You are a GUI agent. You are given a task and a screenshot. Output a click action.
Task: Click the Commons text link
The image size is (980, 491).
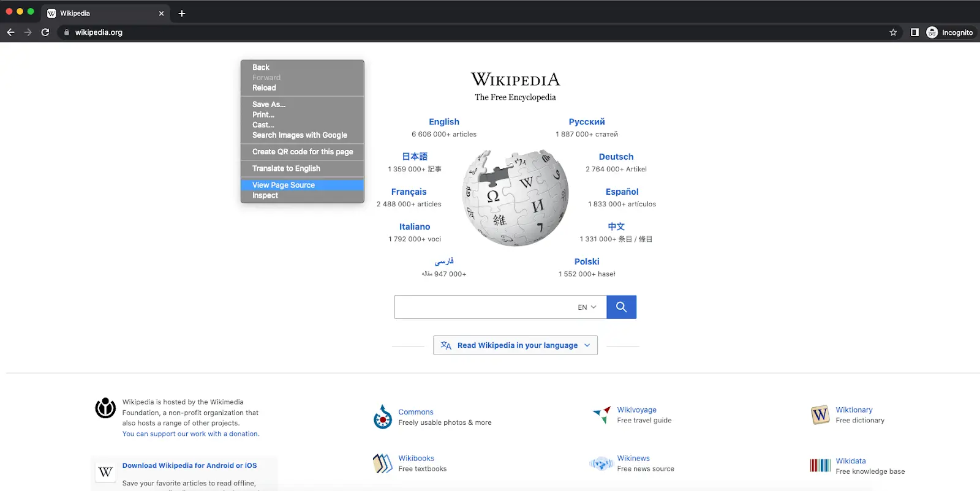416,412
